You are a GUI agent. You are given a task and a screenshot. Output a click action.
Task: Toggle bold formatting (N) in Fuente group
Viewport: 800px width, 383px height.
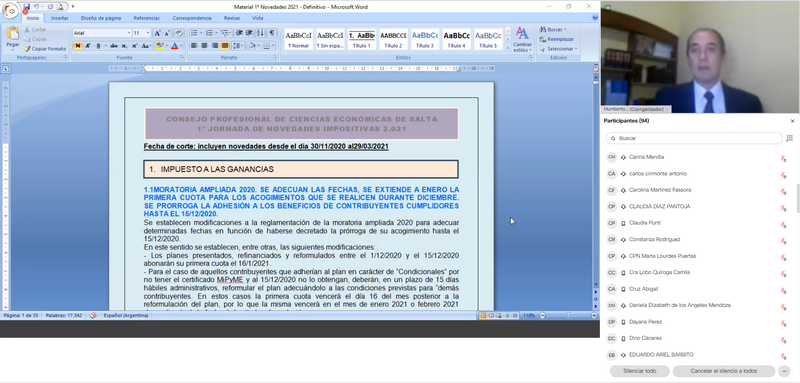click(x=78, y=46)
